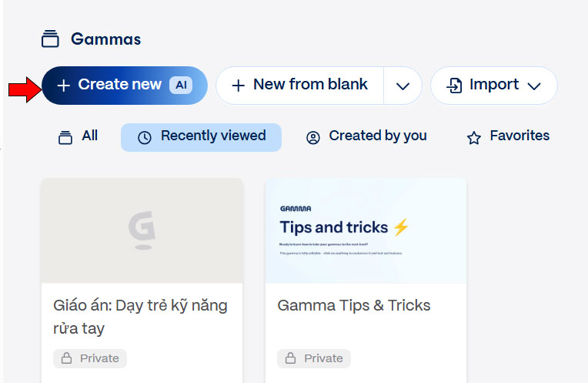
Task: Switch to the All tab
Action: (79, 136)
